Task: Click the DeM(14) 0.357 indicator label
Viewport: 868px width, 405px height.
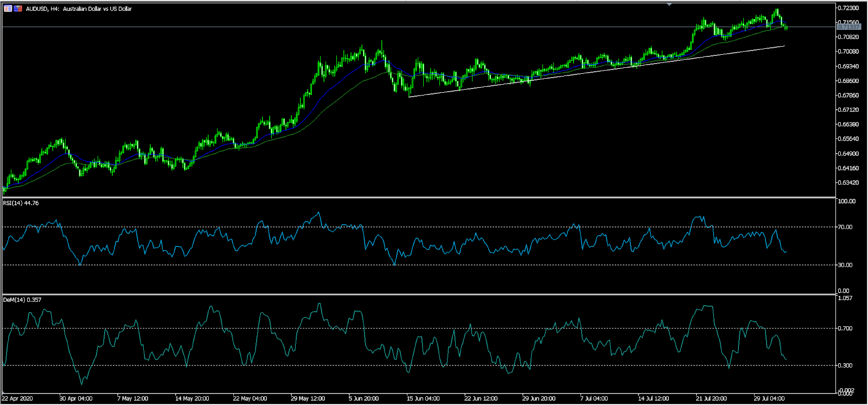Action: point(22,300)
